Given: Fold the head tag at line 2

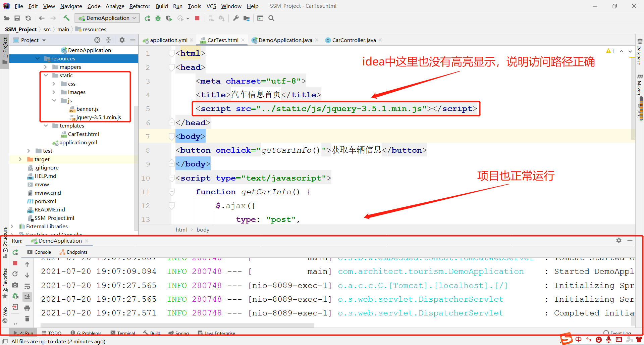Looking at the screenshot, I should (172, 67).
